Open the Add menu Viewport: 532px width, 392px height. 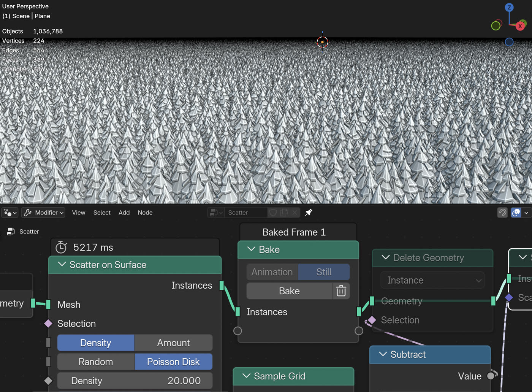pyautogui.click(x=124, y=213)
